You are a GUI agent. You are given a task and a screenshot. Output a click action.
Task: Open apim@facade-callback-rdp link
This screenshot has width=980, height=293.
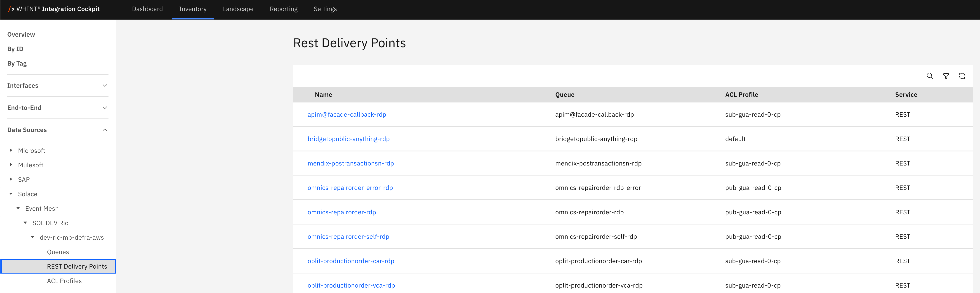coord(346,115)
